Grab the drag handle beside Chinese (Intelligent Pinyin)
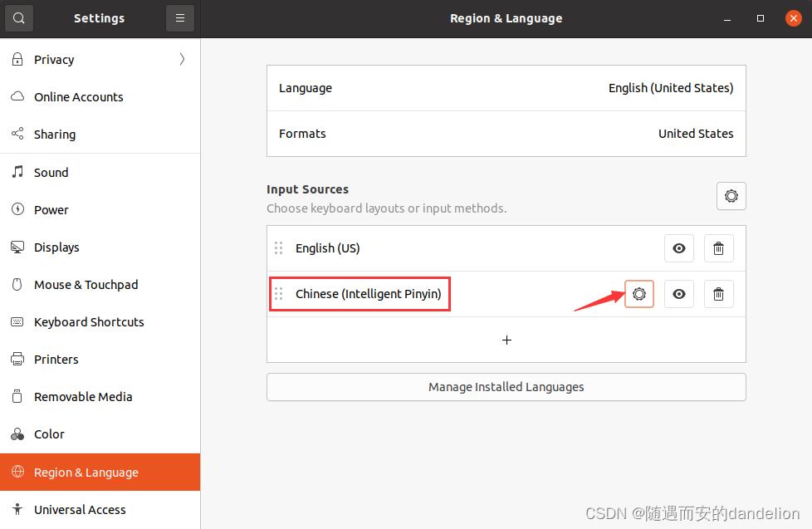Viewport: 812px width, 529px height. (x=278, y=294)
